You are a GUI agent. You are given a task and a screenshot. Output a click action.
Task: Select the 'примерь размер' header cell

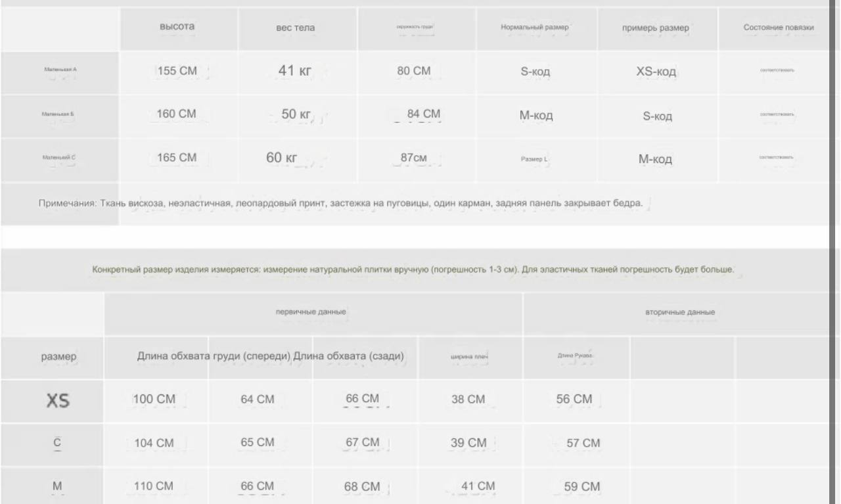coord(656,28)
